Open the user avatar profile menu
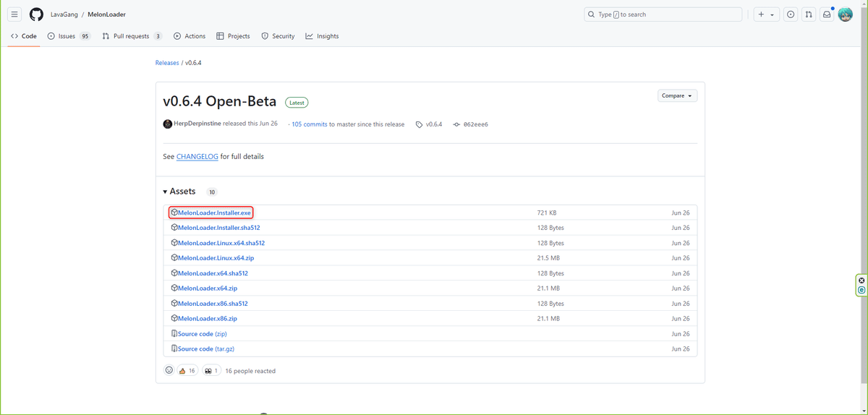Image resolution: width=868 pixels, height=415 pixels. [x=846, y=14]
